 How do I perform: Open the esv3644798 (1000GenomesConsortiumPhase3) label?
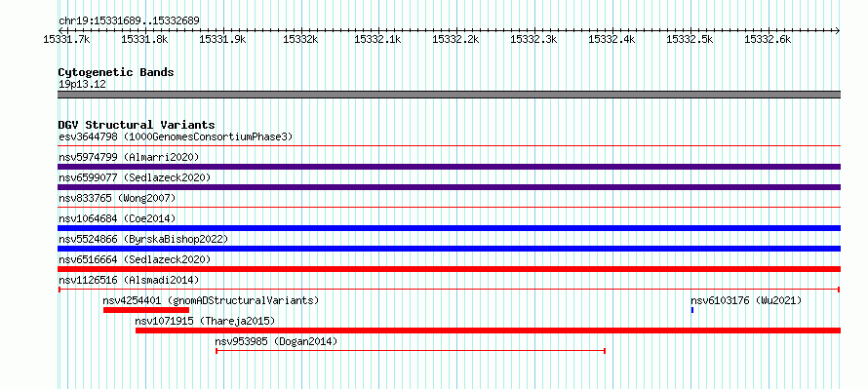(176, 136)
